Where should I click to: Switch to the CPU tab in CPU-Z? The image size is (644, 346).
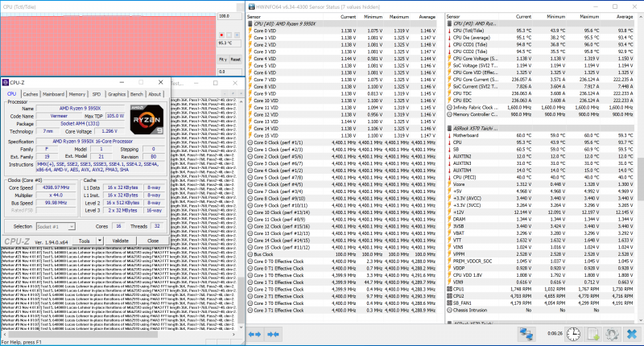[x=12, y=94]
